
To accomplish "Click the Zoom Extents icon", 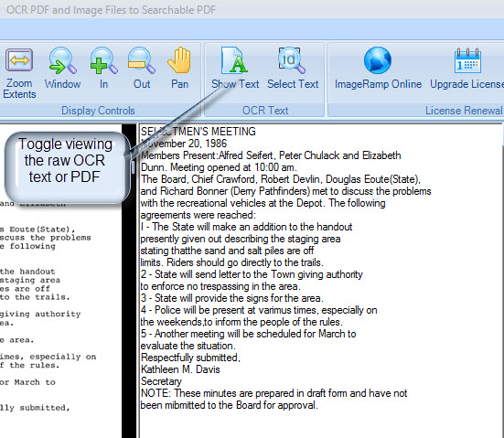I will 19,60.
